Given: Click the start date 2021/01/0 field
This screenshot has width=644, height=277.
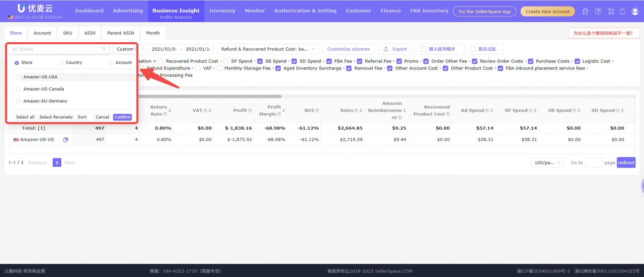Looking at the screenshot, I should [164, 49].
